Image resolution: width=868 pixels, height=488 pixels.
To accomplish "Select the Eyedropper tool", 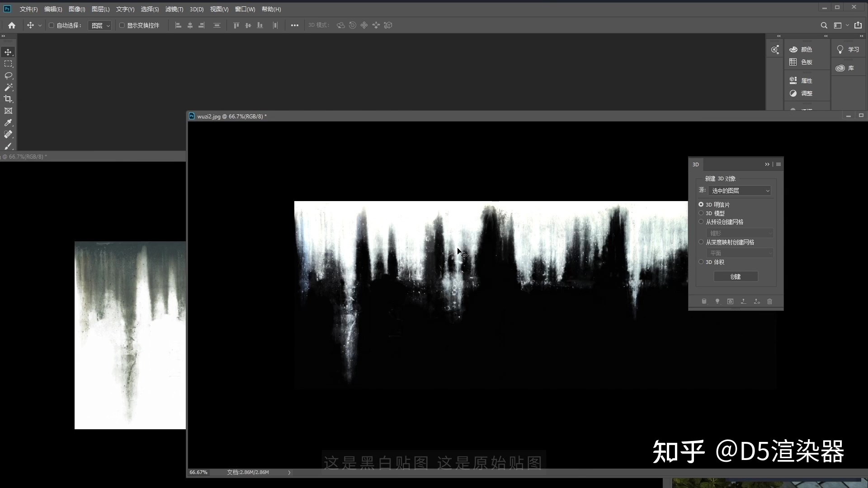I will coord(8,122).
